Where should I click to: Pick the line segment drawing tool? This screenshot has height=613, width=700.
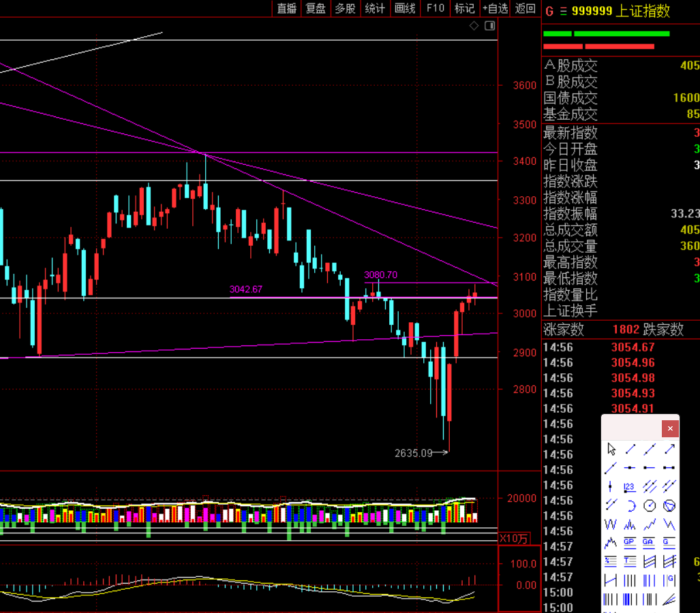point(630,449)
